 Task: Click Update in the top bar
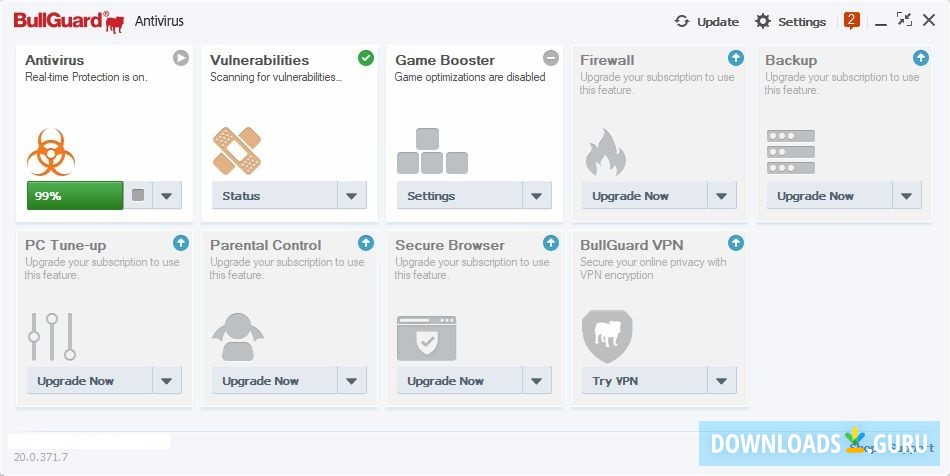tap(707, 21)
